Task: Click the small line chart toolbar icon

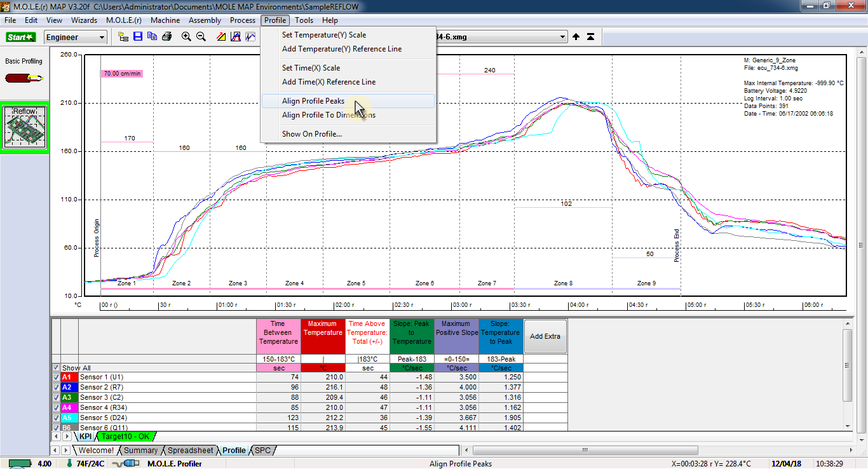Action: [250, 37]
